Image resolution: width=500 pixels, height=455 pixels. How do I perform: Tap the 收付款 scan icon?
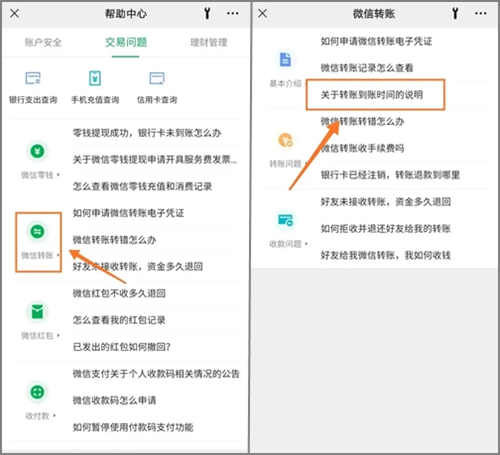point(37,392)
